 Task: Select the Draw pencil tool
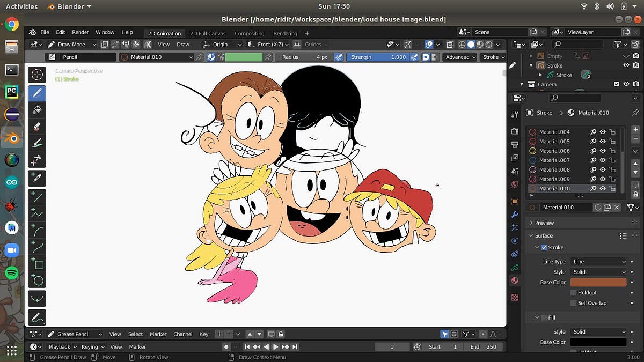(37, 93)
